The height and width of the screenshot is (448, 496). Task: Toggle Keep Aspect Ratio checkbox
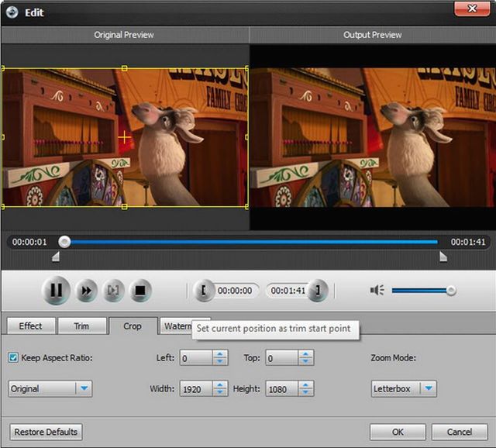(13, 358)
